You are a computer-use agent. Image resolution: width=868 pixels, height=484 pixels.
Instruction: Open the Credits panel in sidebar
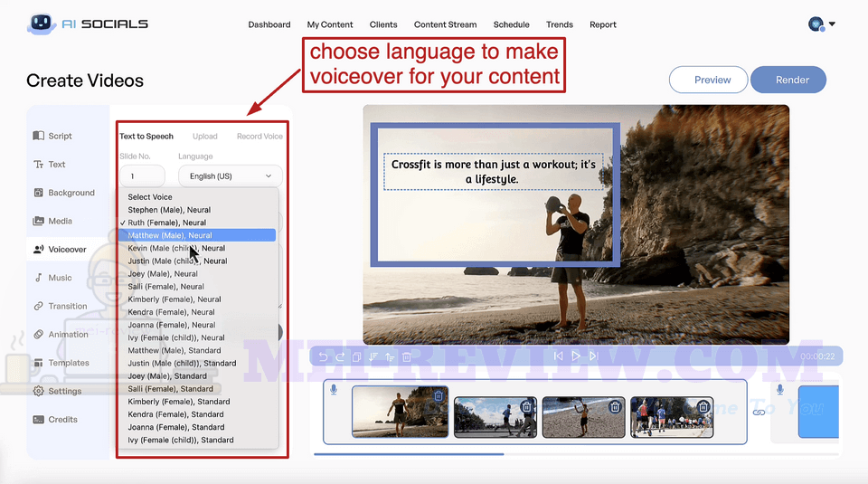[x=55, y=419]
